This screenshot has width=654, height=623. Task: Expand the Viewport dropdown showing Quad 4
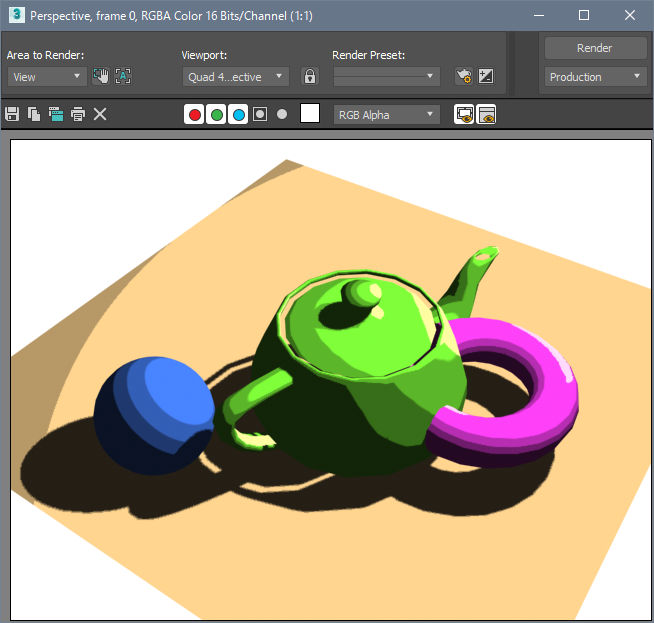[x=236, y=76]
